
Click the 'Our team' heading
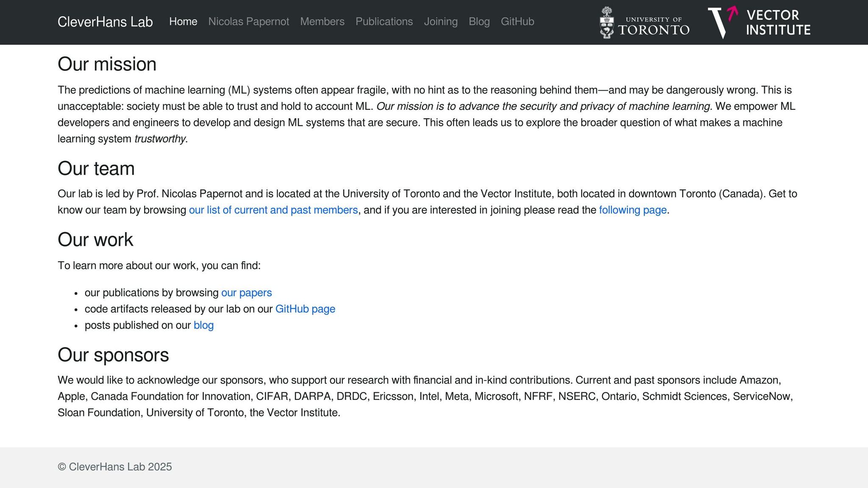[96, 169]
